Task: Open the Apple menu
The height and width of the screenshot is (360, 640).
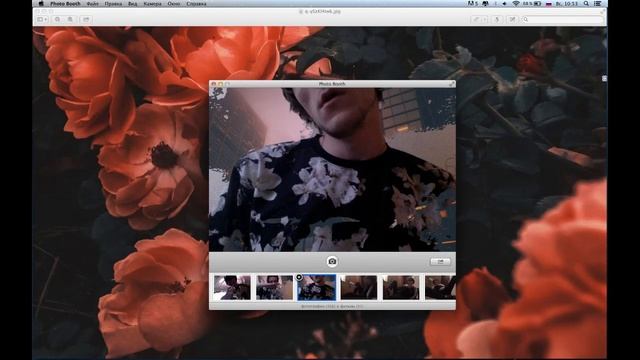Action: (x=41, y=3)
